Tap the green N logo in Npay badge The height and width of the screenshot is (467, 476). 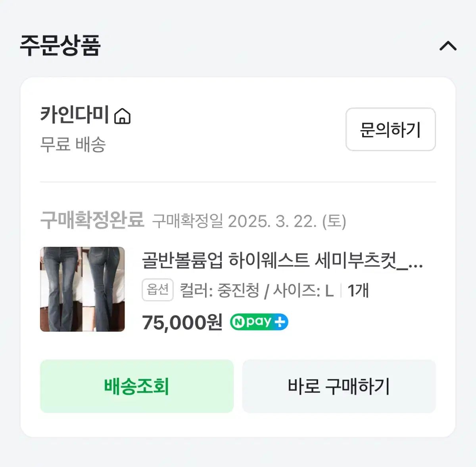point(238,322)
